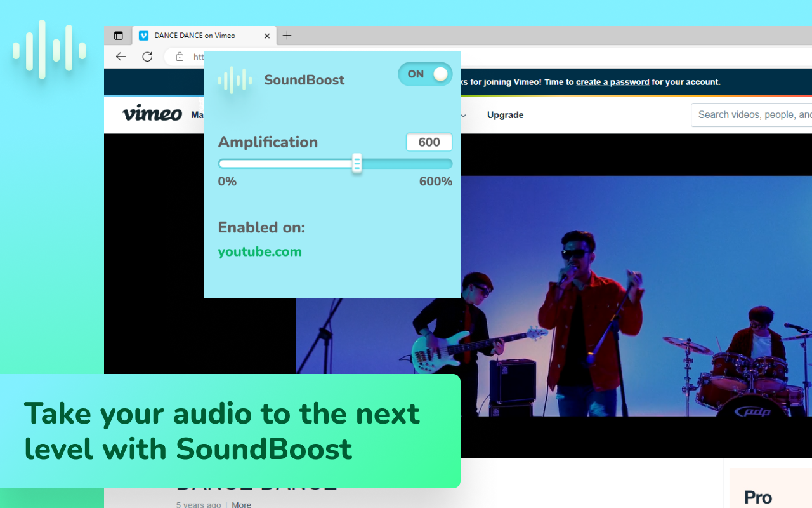The width and height of the screenshot is (812, 508).
Task: Open the tab actions menu icon
Action: pos(119,36)
